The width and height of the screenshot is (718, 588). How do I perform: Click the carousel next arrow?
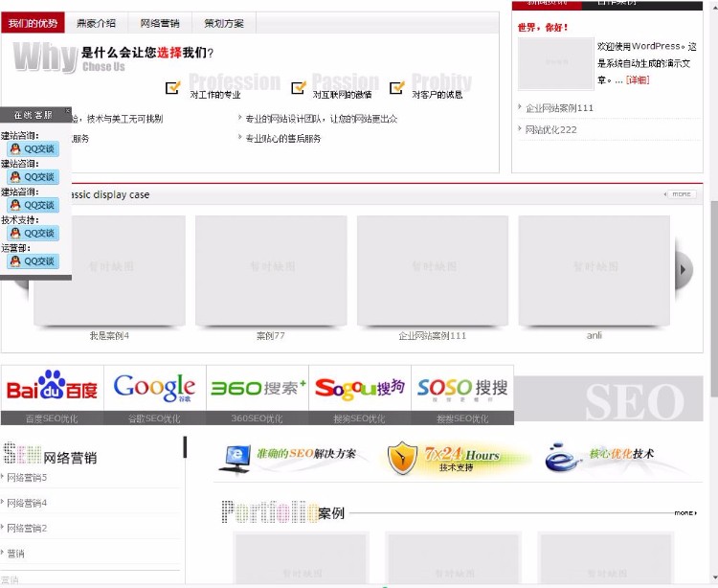(x=684, y=270)
